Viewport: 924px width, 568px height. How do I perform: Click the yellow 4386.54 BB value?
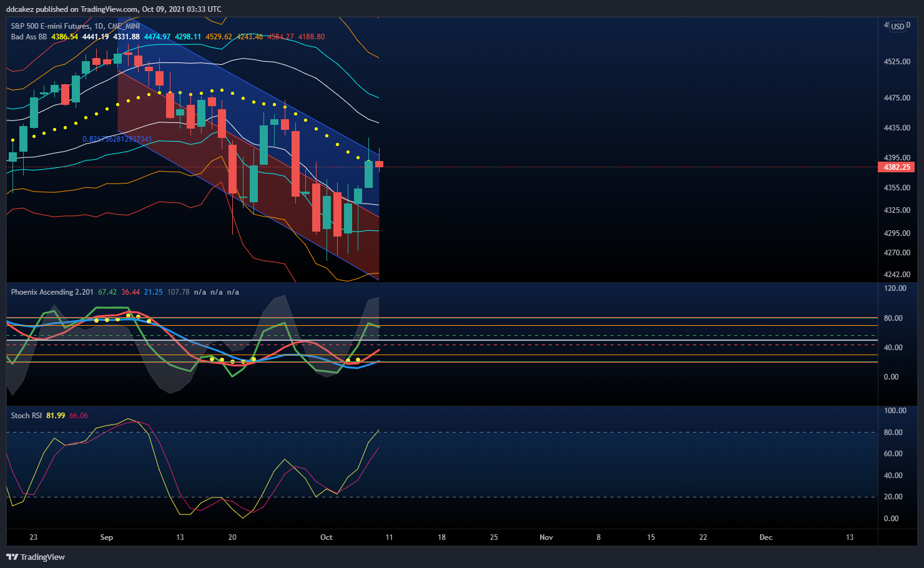click(x=65, y=37)
